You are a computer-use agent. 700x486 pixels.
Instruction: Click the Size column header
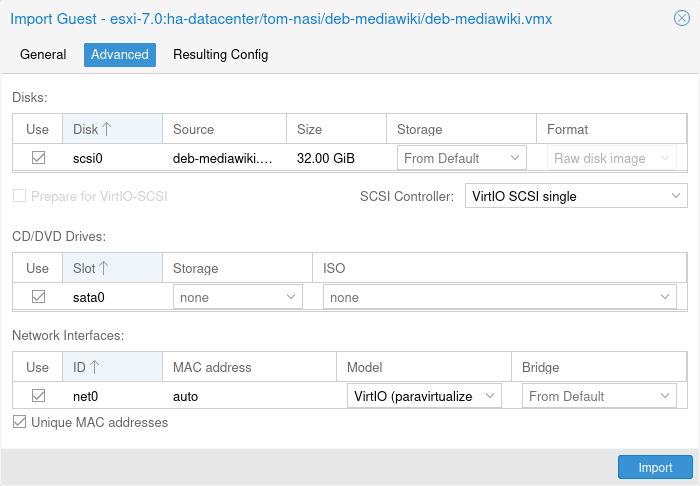point(335,129)
